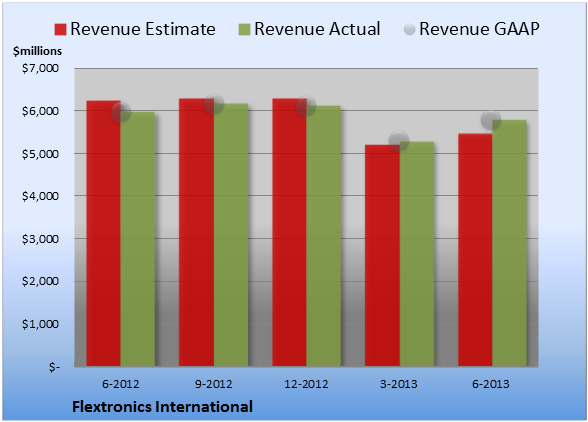Select the Revenue GAAP legend label

[x=479, y=29]
